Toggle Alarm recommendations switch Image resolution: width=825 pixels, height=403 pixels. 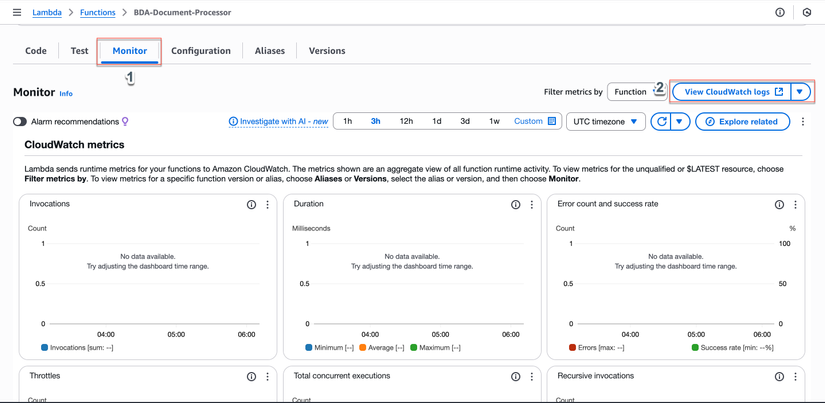[x=20, y=122]
